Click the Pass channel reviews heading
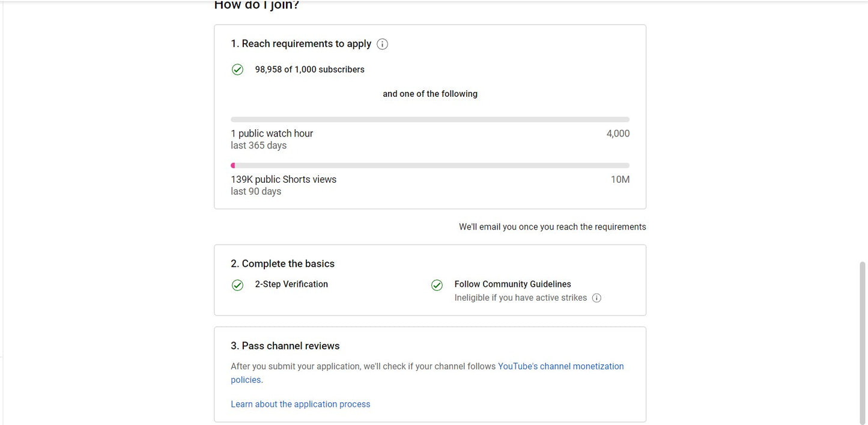 [285, 346]
